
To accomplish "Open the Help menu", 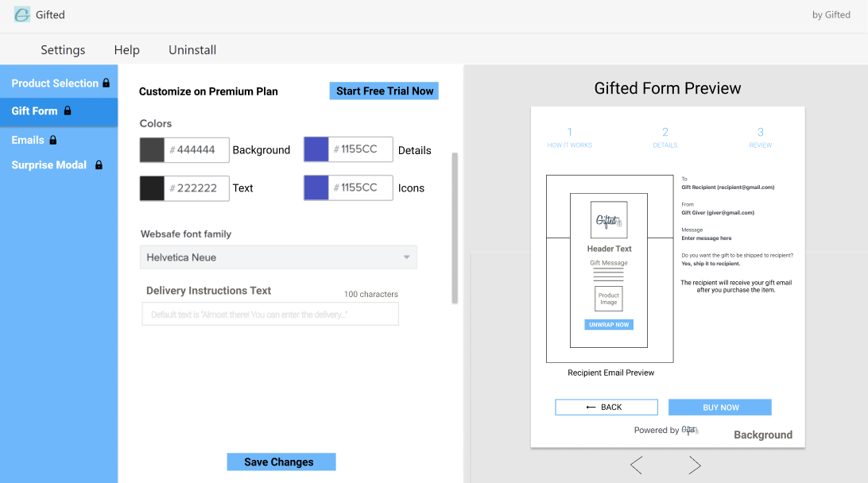I will [126, 50].
